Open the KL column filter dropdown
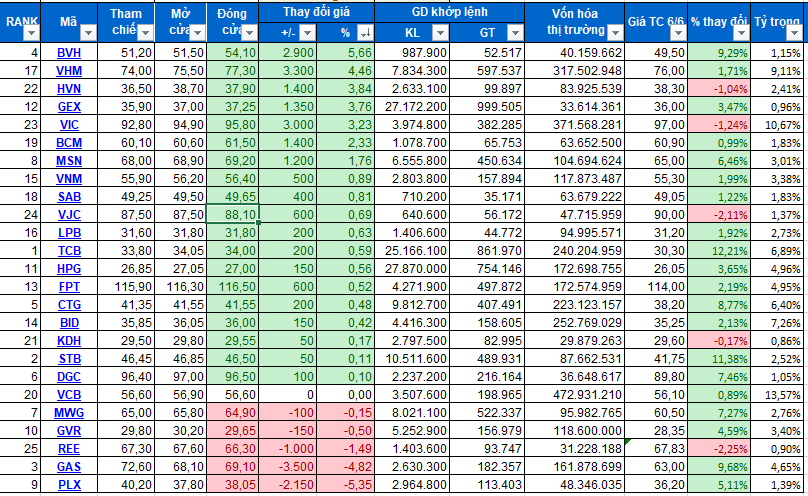Image resolution: width=808 pixels, height=496 pixels. [x=440, y=33]
